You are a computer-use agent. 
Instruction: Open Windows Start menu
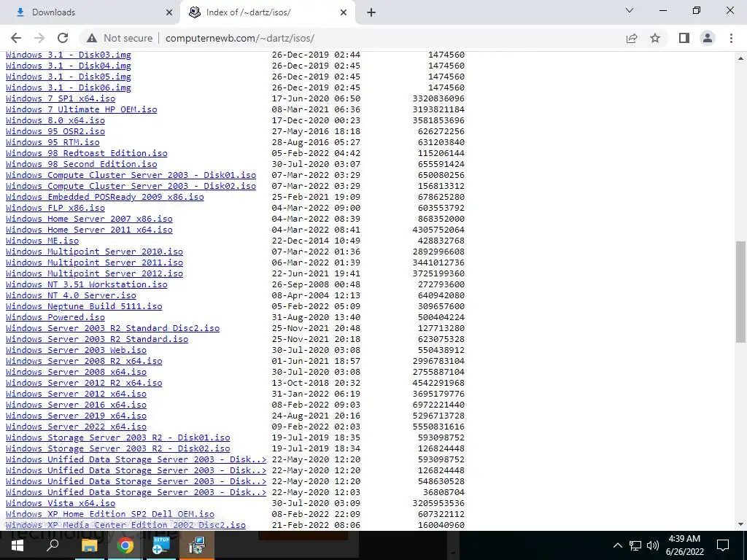pos(18,545)
